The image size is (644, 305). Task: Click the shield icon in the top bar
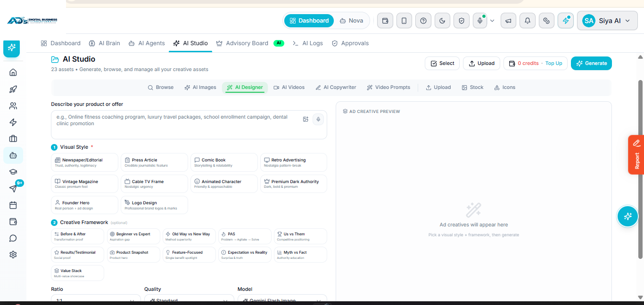(x=462, y=21)
